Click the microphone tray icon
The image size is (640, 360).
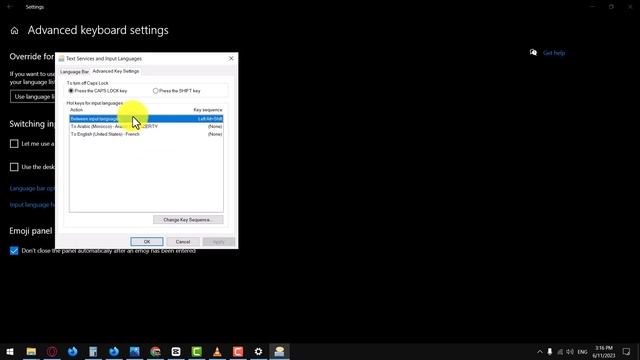(550, 352)
